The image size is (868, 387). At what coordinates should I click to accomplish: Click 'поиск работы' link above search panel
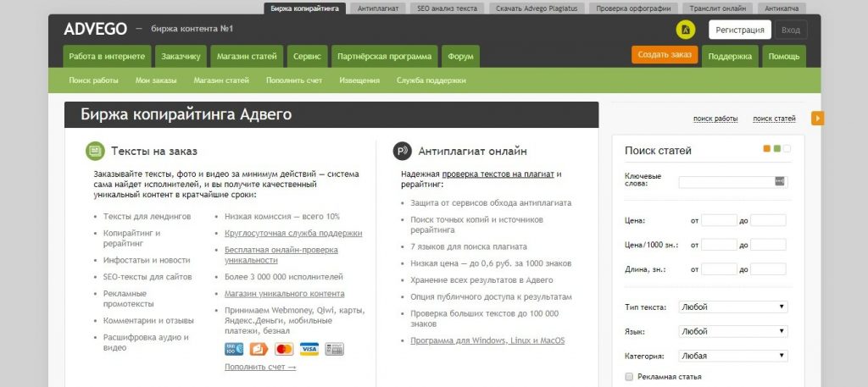(x=715, y=119)
